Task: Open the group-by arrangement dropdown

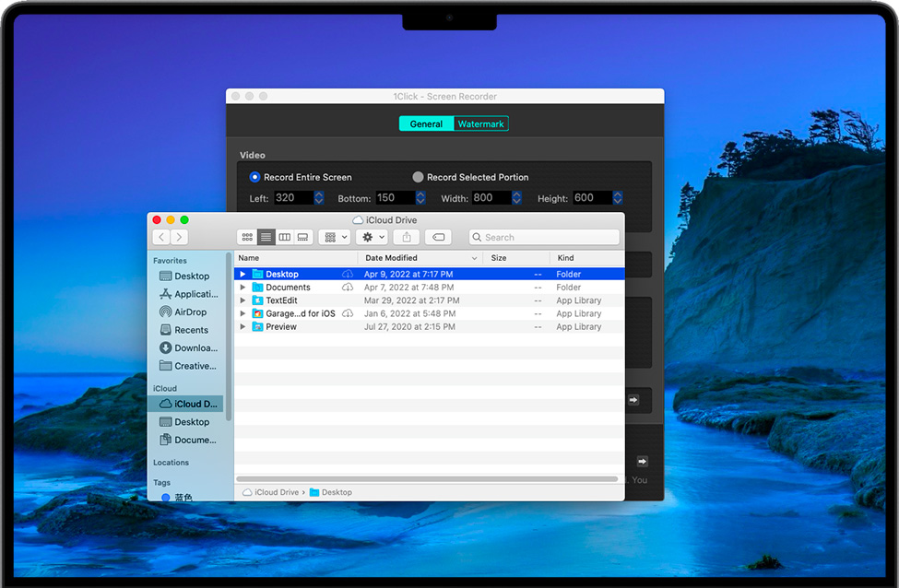Action: tap(334, 237)
